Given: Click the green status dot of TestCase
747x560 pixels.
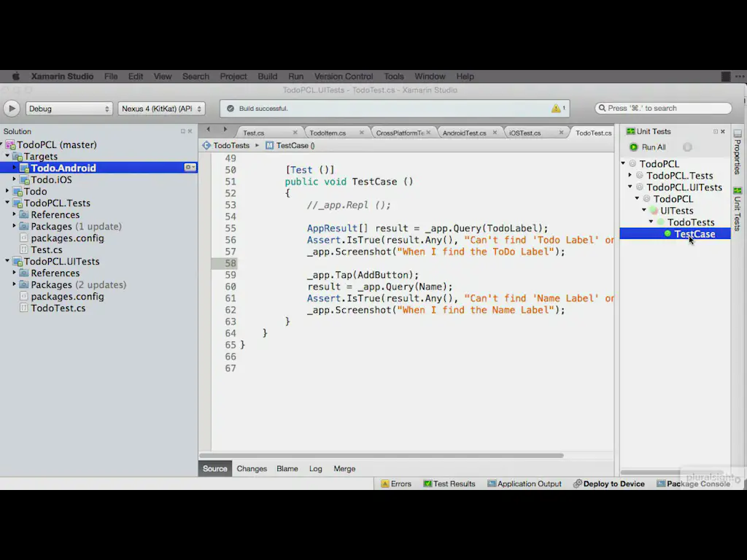Looking at the screenshot, I should tap(667, 233).
